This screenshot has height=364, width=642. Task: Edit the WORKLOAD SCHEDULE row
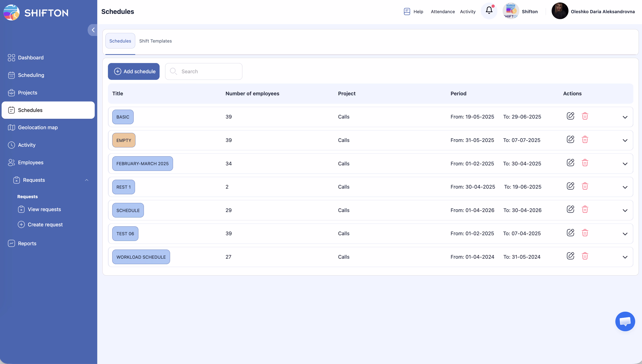coord(570,256)
